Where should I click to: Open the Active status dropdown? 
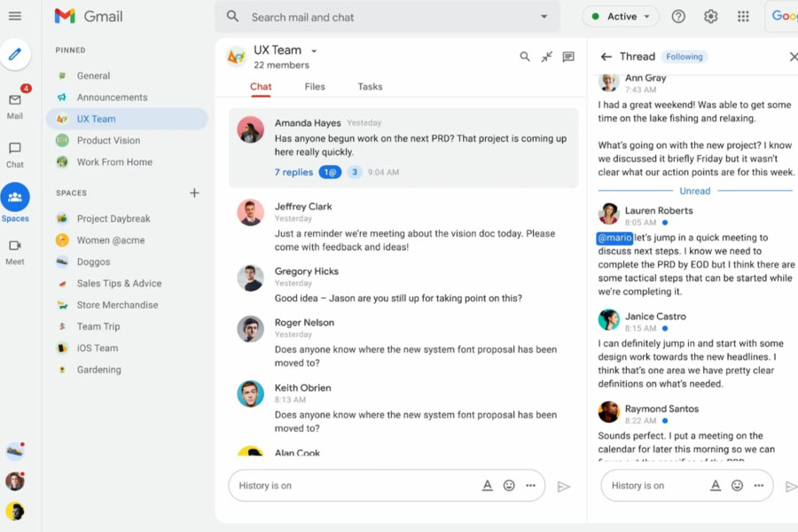[x=621, y=17]
